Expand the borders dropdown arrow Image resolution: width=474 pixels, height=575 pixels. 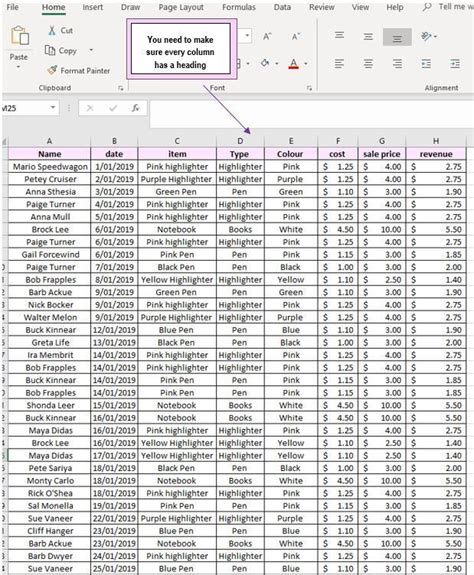tap(248, 64)
